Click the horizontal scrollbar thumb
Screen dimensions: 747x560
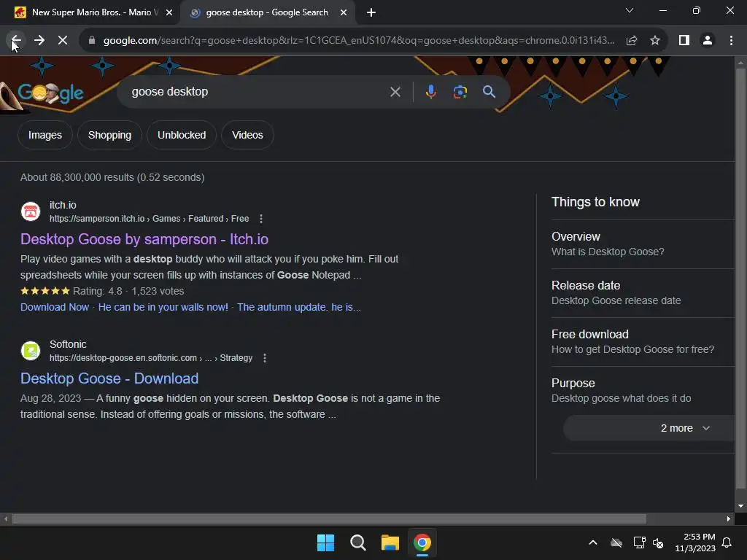coord(329,519)
